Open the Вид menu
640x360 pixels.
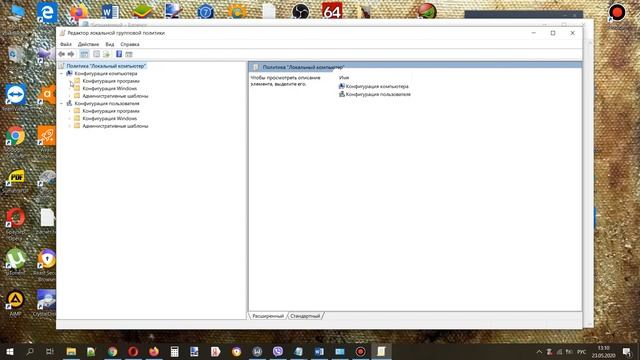(110, 44)
